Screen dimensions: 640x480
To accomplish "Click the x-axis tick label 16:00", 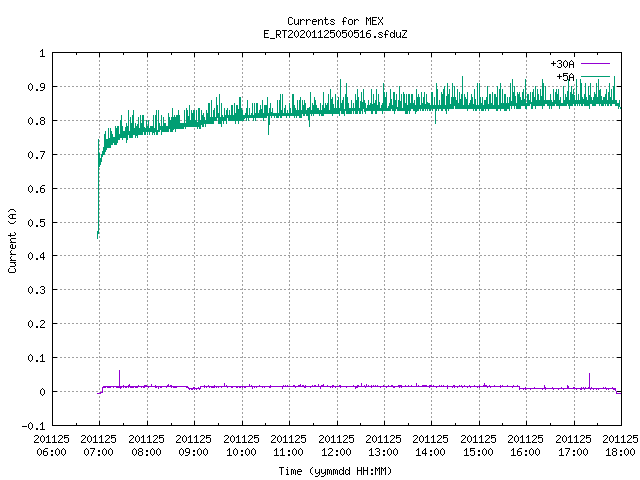I will coord(525,452).
